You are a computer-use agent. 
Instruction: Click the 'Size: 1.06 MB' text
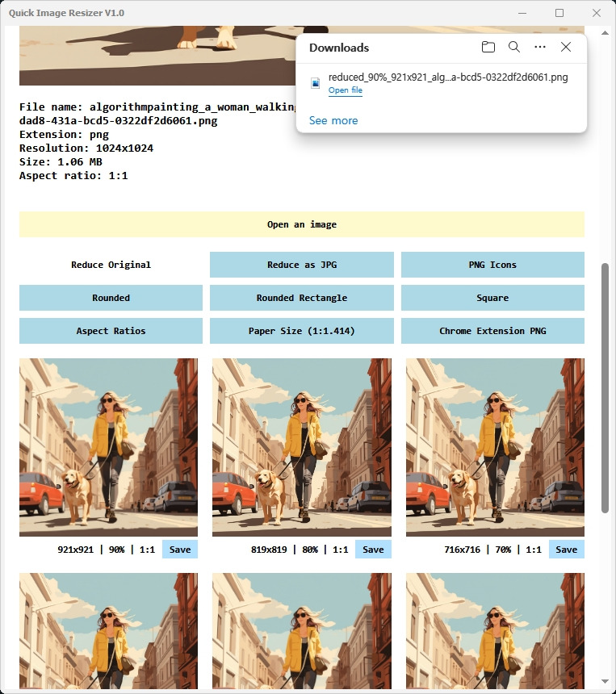click(x=61, y=162)
